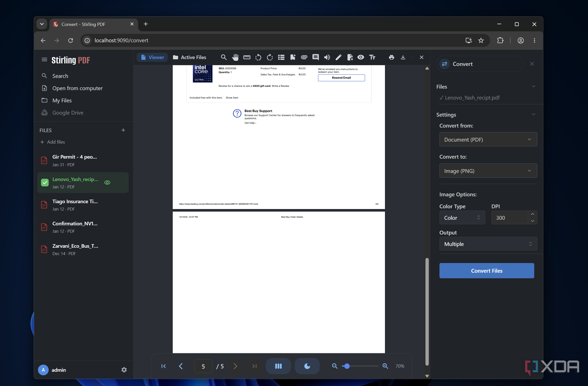Viewport: 588px width, 386px height.
Task: Open the Convert from dropdown
Action: pos(488,139)
